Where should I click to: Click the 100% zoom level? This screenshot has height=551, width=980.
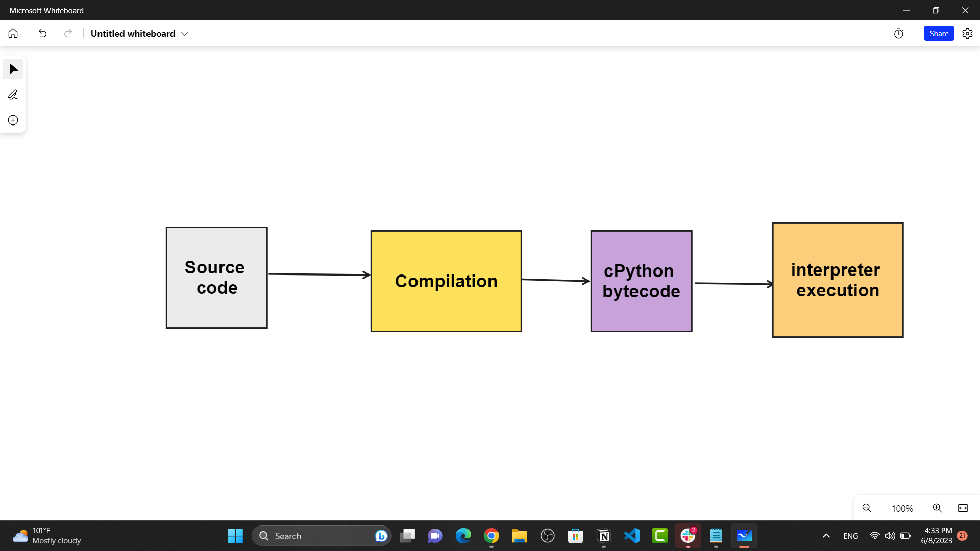coord(902,509)
